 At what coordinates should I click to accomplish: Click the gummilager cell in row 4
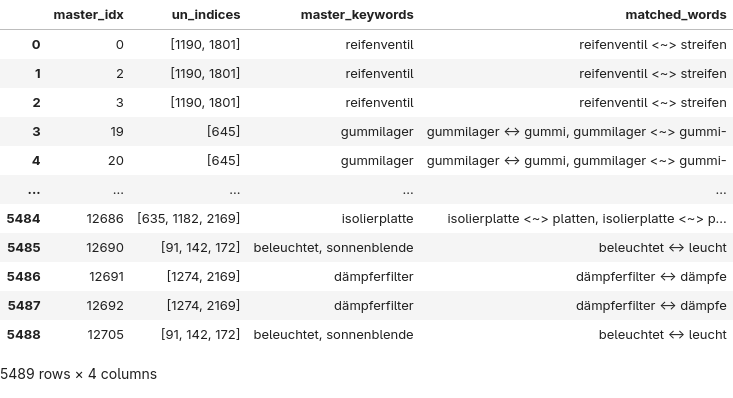click(377, 161)
